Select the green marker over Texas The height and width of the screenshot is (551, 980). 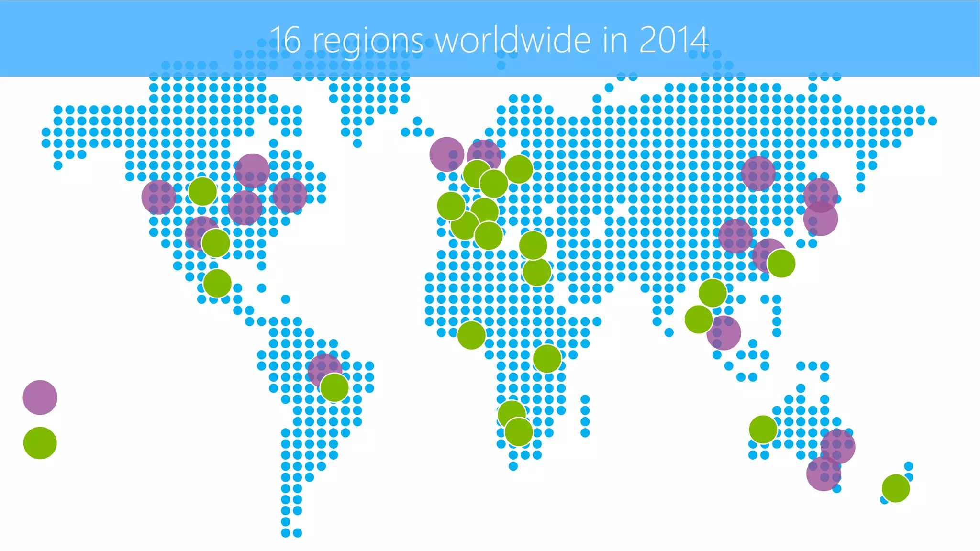[x=216, y=243]
